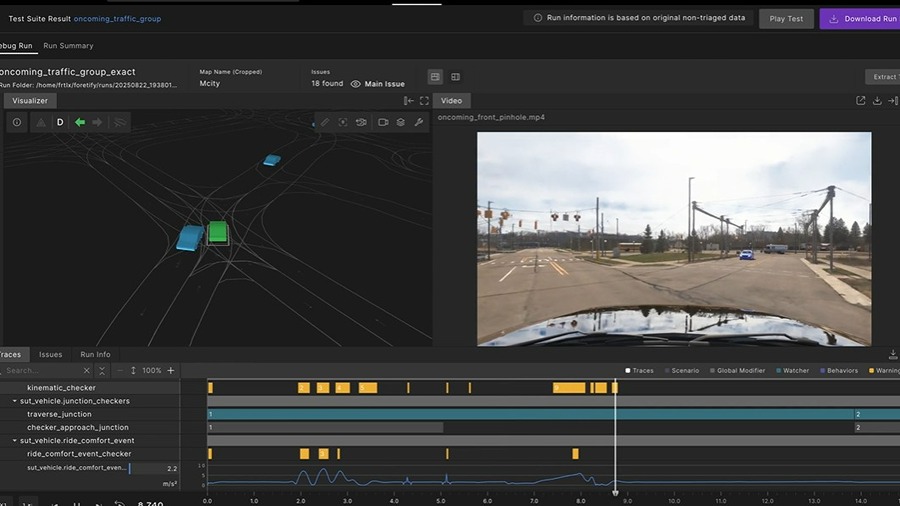This screenshot has width=900, height=506.
Task: Click the oncoming_traffic_group test suite link
Action: pyautogui.click(x=117, y=19)
